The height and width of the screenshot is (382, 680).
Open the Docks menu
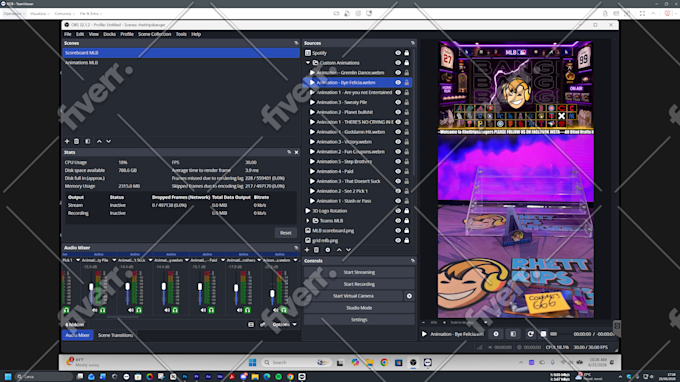[109, 34]
